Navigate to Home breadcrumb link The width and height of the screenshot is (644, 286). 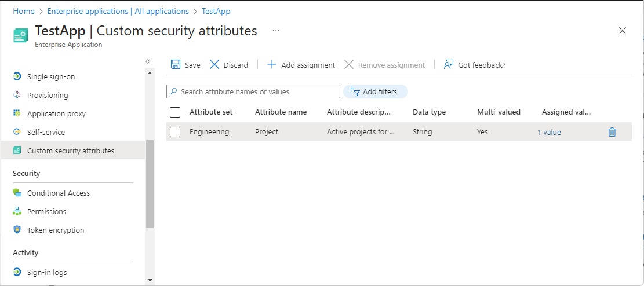point(24,11)
